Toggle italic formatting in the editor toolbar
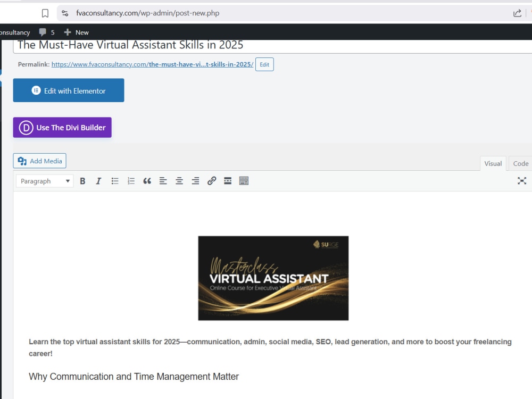This screenshot has height=399, width=532. click(x=98, y=181)
